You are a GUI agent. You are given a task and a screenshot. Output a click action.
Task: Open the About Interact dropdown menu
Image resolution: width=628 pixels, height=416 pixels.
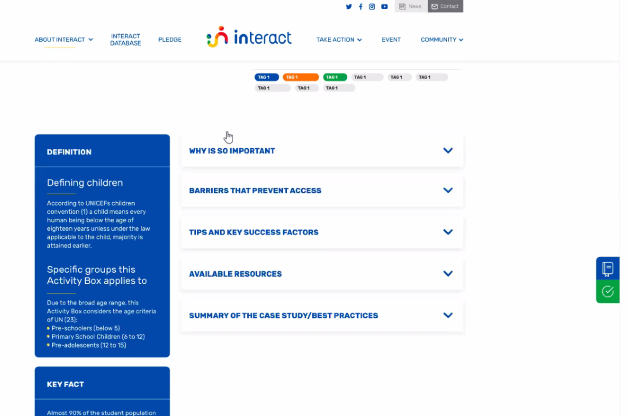64,40
